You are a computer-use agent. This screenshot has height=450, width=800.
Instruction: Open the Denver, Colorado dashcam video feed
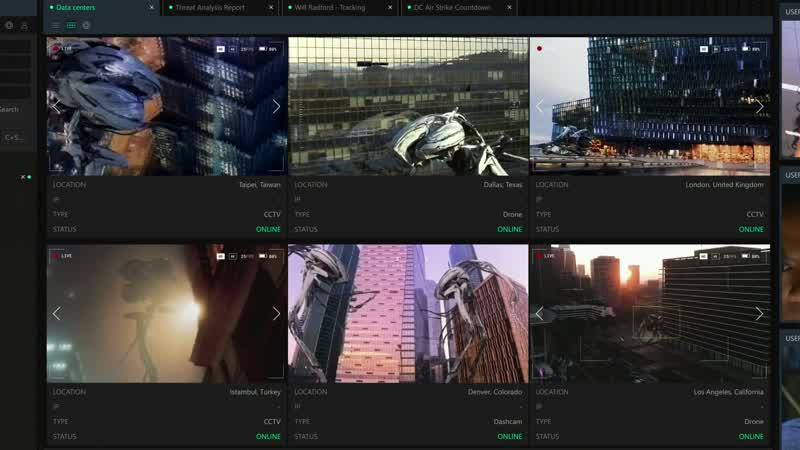tap(408, 313)
